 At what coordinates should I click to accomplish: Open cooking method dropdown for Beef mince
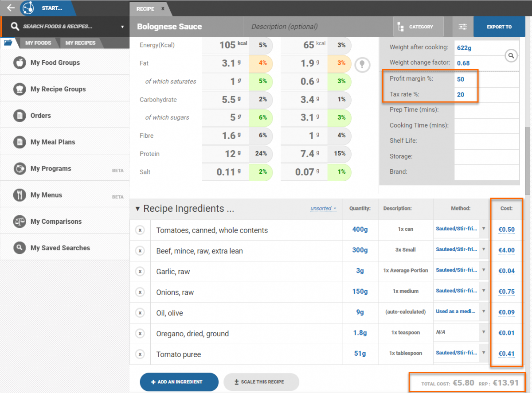coord(484,250)
